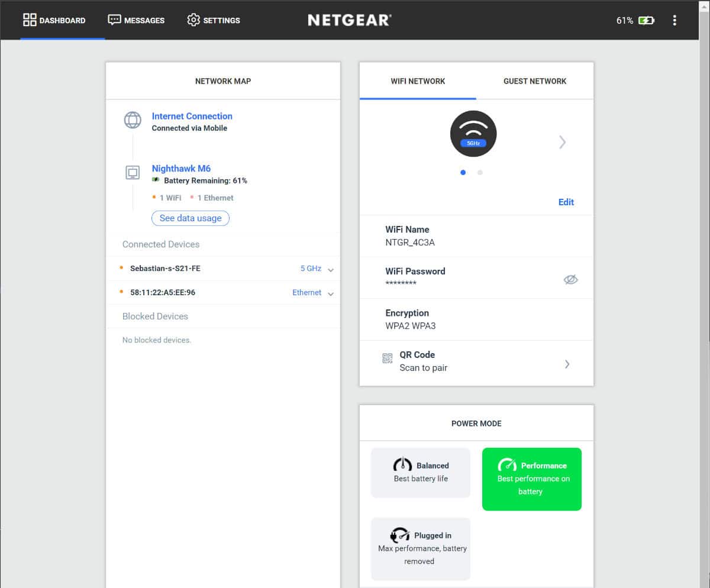Open QR Code with the right chevron
This screenshot has width=710, height=588.
pos(567,364)
